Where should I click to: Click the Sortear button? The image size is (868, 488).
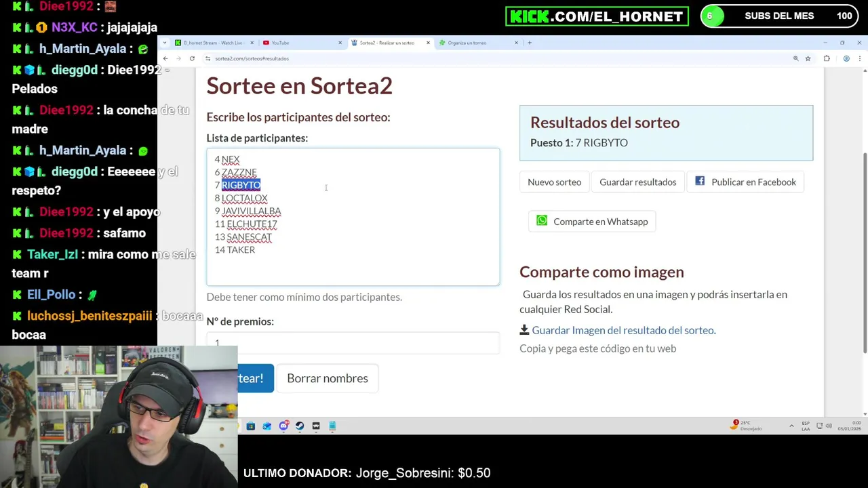tap(256, 378)
